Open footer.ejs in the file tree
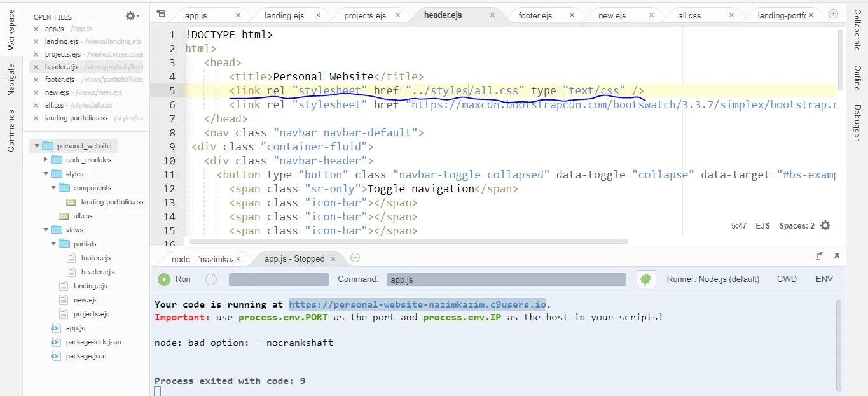Viewport: 868px width, 396px height. coord(95,258)
